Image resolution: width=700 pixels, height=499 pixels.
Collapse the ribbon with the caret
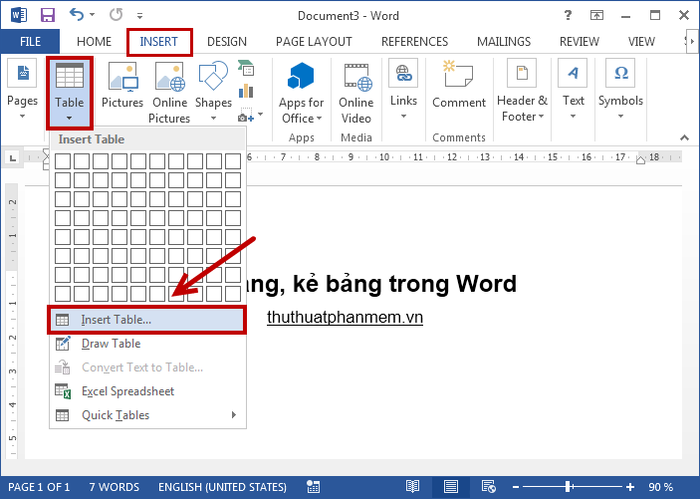pyautogui.click(x=684, y=138)
